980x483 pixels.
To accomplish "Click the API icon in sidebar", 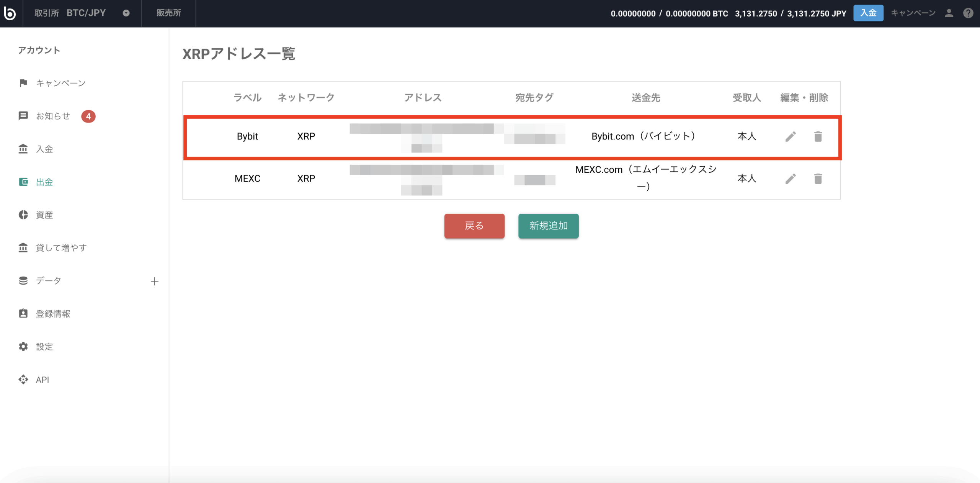I will point(23,379).
